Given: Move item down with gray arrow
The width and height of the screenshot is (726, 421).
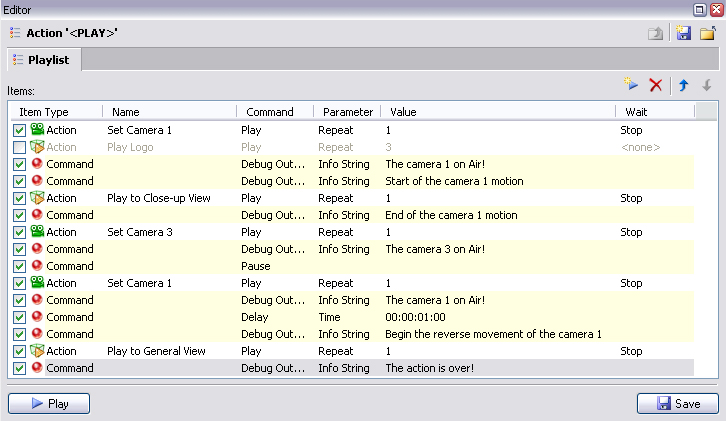Looking at the screenshot, I should 707,85.
